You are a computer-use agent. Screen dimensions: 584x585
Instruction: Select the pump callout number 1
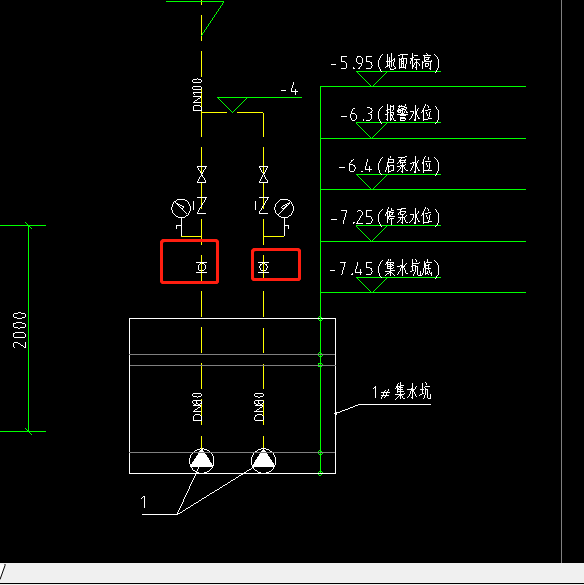[144, 502]
